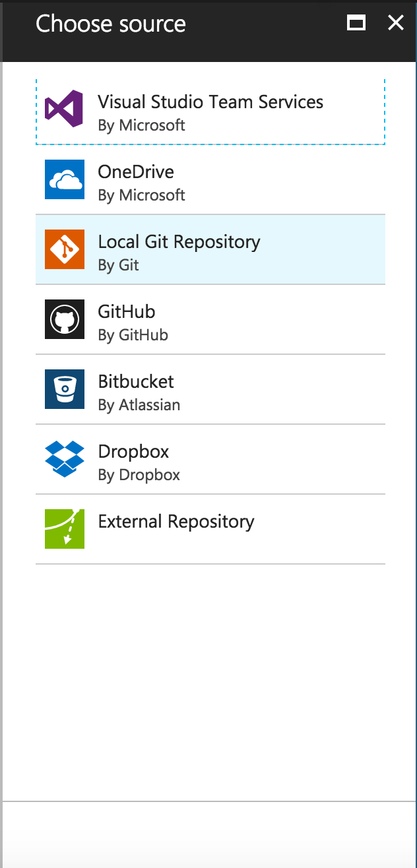Pick Local Git Repository option
The image size is (417, 868).
coord(210,249)
